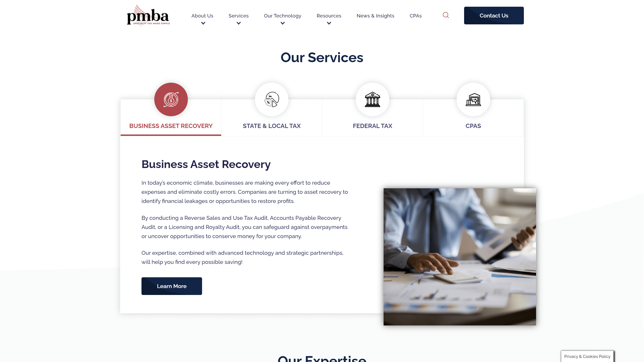Open the search magnifier icon
This screenshot has height=362, width=644.
point(446,15)
